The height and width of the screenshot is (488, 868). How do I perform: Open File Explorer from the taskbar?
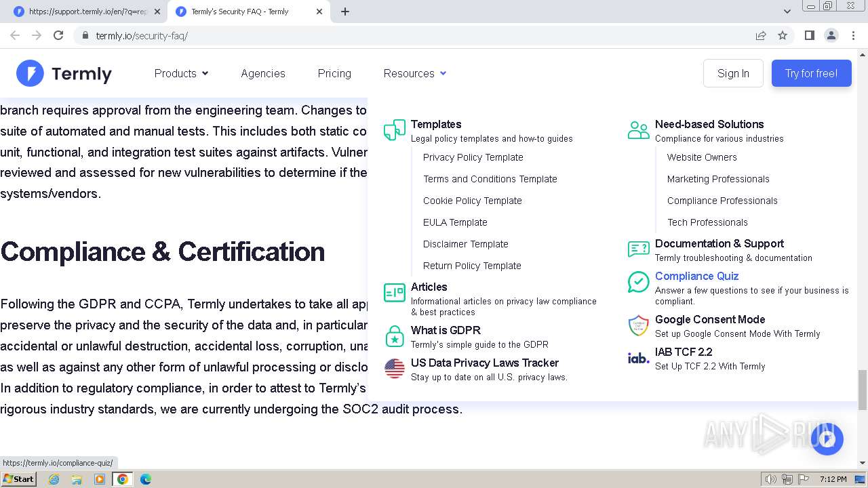[x=77, y=479]
